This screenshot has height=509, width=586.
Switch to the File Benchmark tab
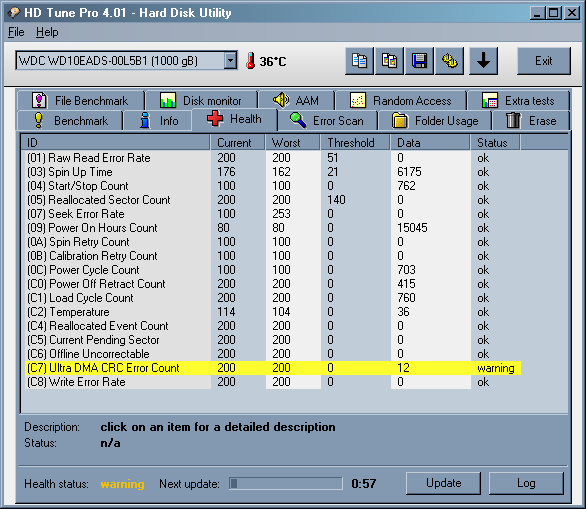[x=80, y=101]
